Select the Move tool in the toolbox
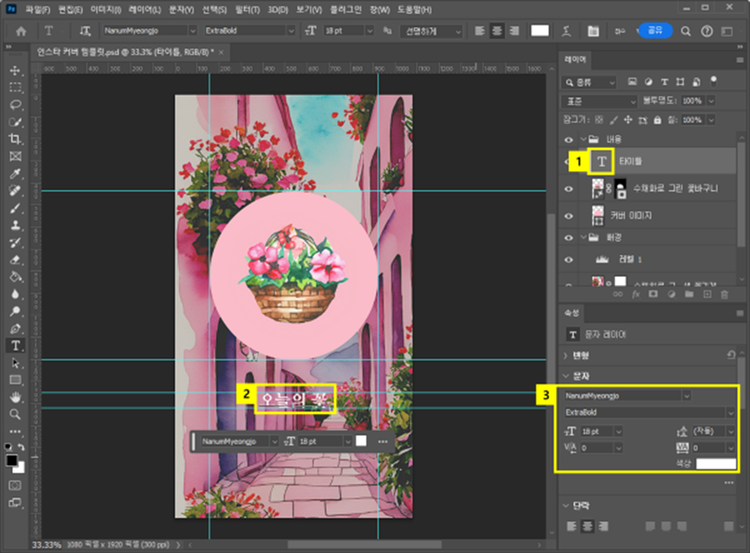The height and width of the screenshot is (553, 750). tap(16, 71)
